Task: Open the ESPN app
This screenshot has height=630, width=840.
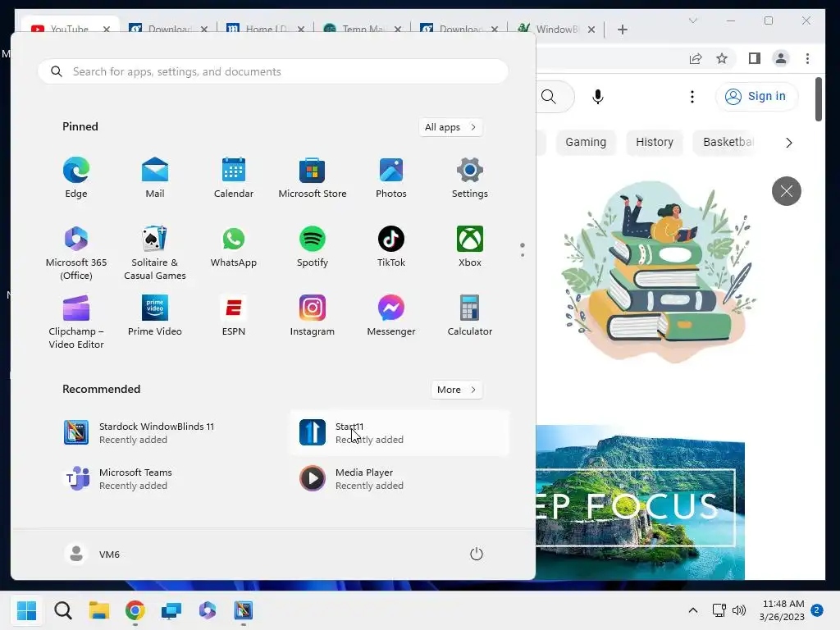Action: (x=234, y=316)
